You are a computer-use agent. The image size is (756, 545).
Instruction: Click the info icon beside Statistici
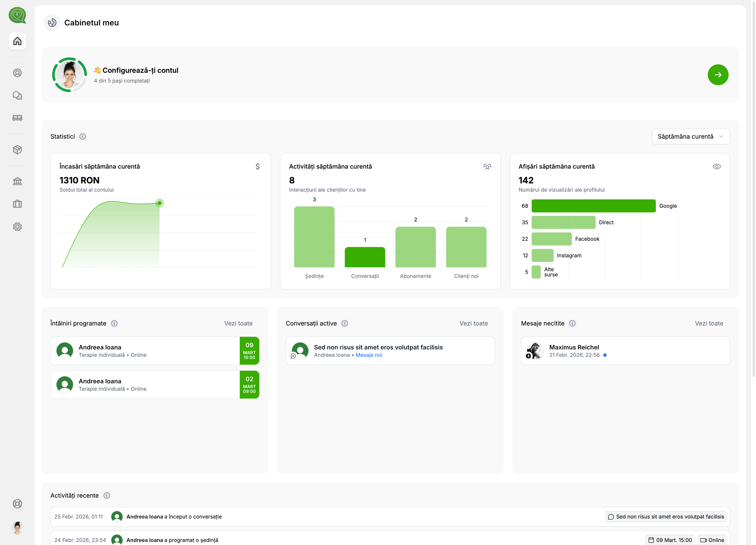point(83,137)
